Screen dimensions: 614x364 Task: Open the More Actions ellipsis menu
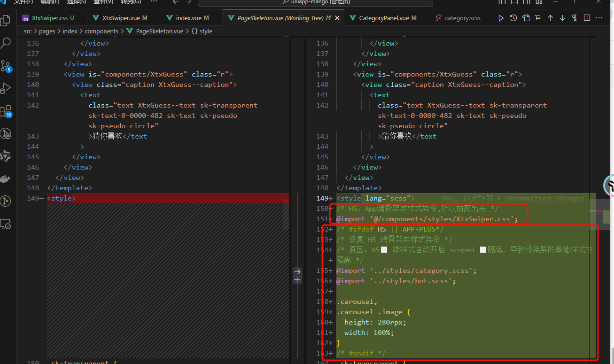[599, 18]
